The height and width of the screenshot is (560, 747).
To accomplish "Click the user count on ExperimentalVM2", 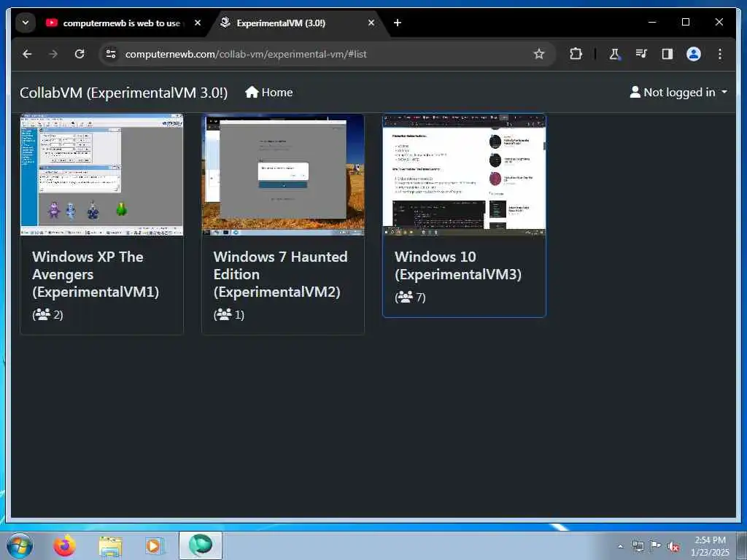I will pyautogui.click(x=229, y=315).
